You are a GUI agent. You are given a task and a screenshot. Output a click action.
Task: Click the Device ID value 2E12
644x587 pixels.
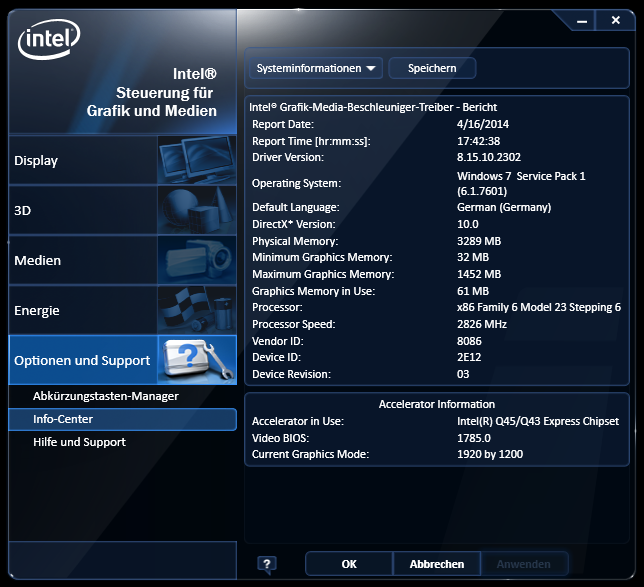tap(469, 357)
